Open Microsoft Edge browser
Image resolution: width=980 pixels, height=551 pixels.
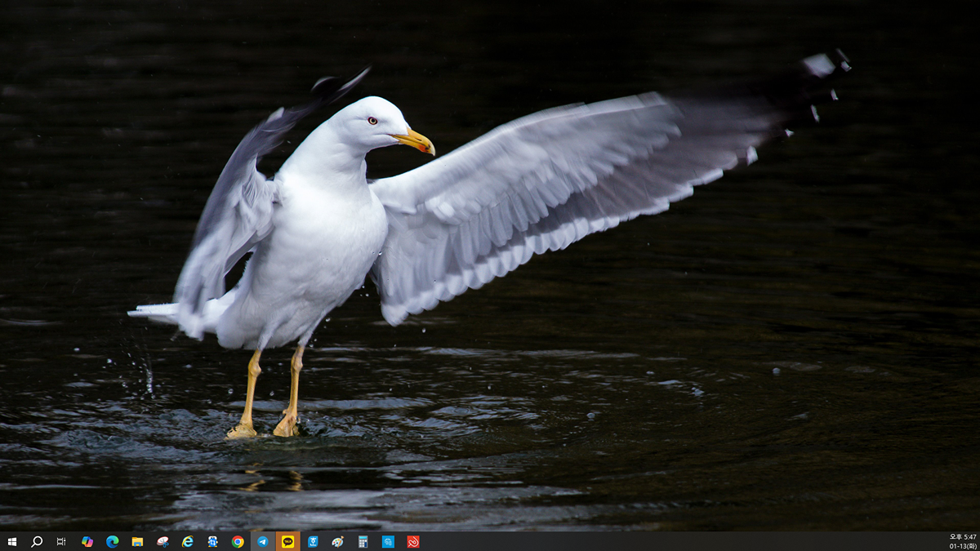point(113,541)
